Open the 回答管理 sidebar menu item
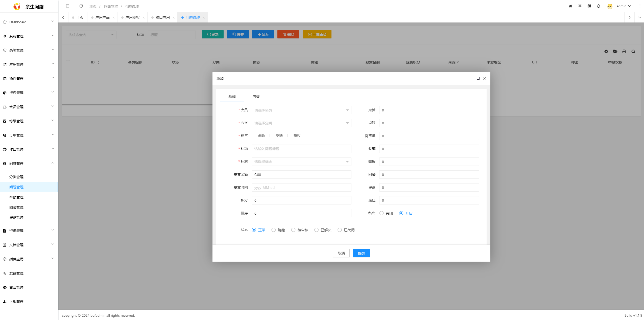 click(x=16, y=207)
